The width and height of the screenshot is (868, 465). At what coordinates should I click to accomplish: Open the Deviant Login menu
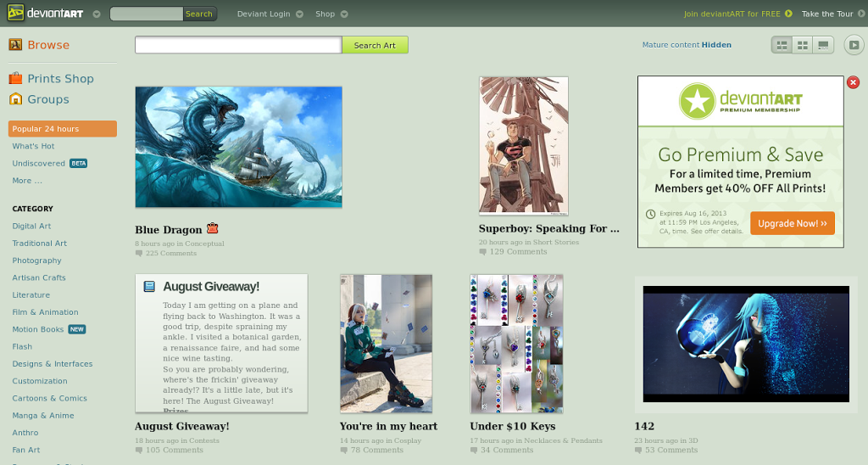point(264,14)
